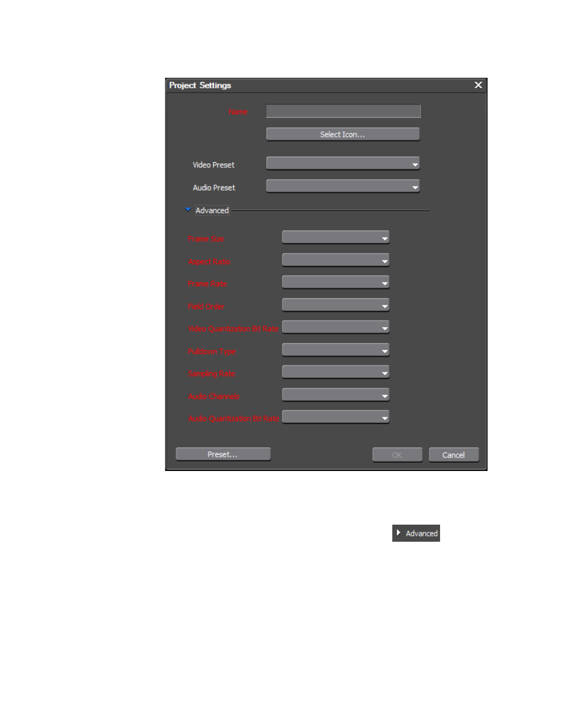Open the Audio Preset dropdown
Screen dimensions: 562x728
(343, 186)
